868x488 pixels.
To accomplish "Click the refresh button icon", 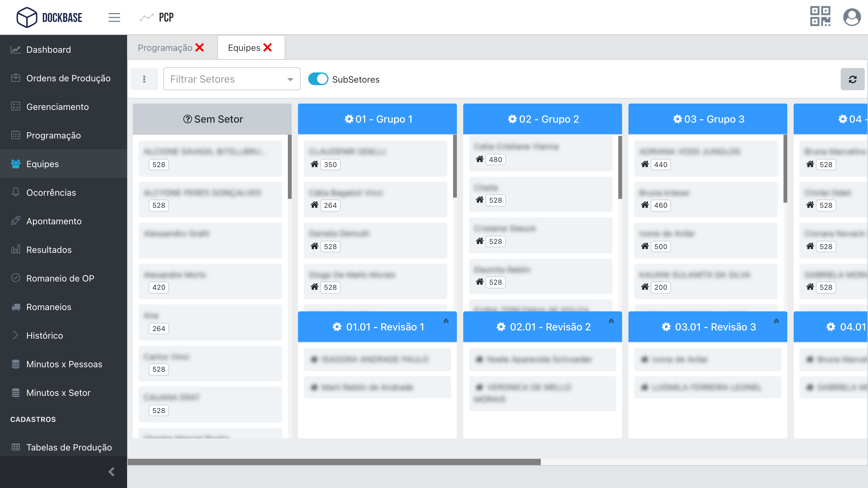I will (852, 79).
